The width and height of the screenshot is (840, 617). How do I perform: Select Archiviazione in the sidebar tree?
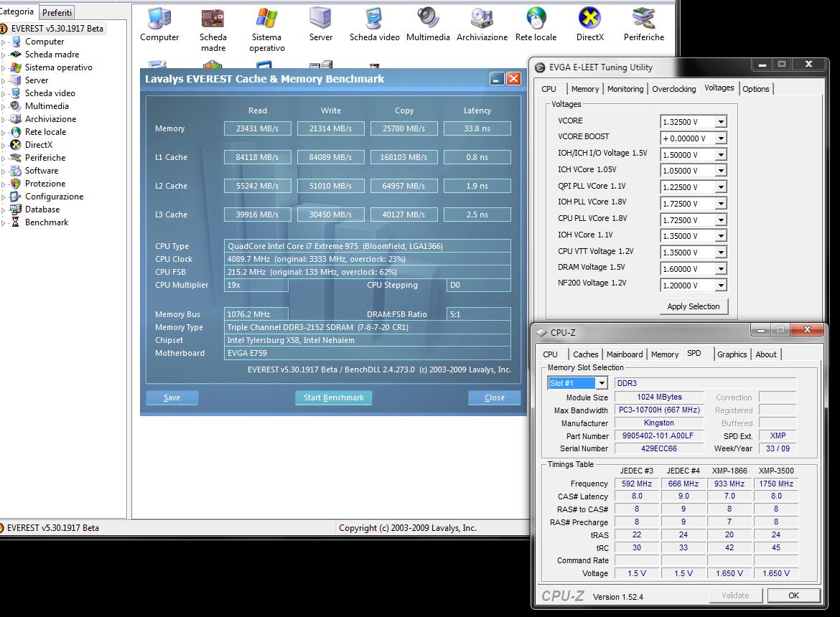(50, 119)
